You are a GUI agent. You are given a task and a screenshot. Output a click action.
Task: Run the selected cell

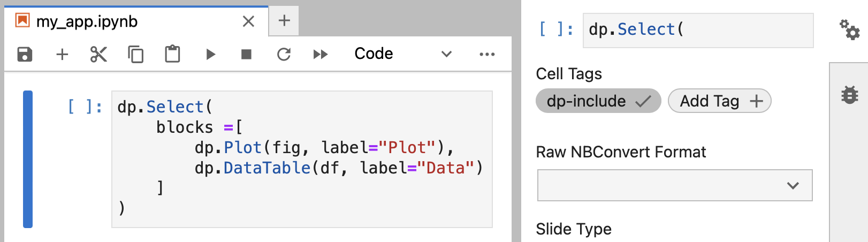(x=210, y=54)
